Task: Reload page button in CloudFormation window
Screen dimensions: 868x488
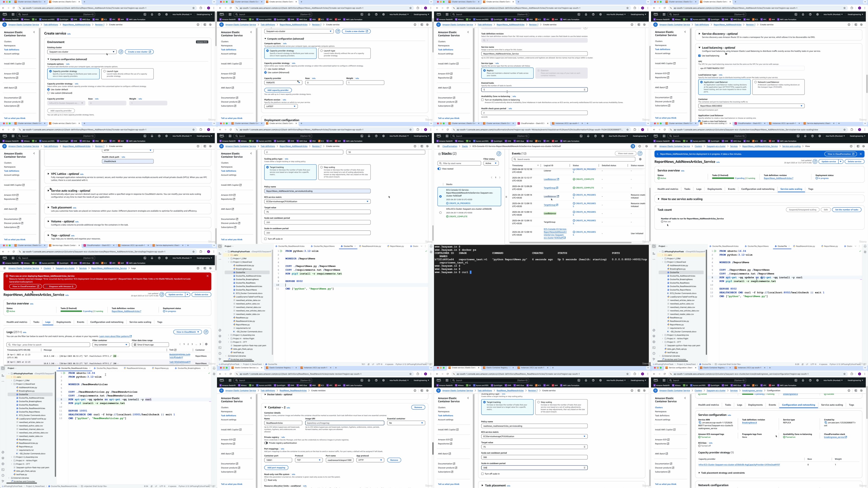Action: pos(448,130)
